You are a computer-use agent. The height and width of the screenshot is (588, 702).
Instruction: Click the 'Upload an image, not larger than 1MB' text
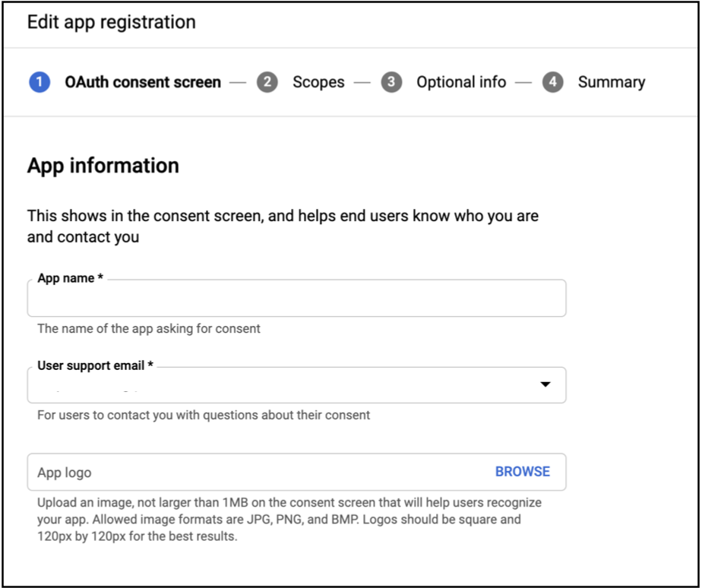(289, 520)
